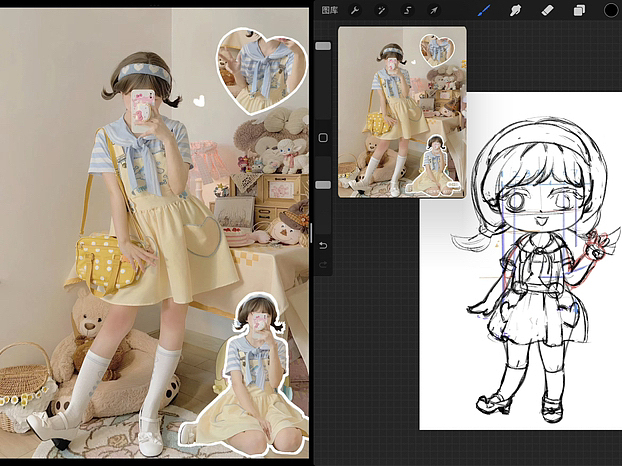Screen dimensions: 622x466
Task: Activate the Transform arrow tool
Action: [x=434, y=10]
